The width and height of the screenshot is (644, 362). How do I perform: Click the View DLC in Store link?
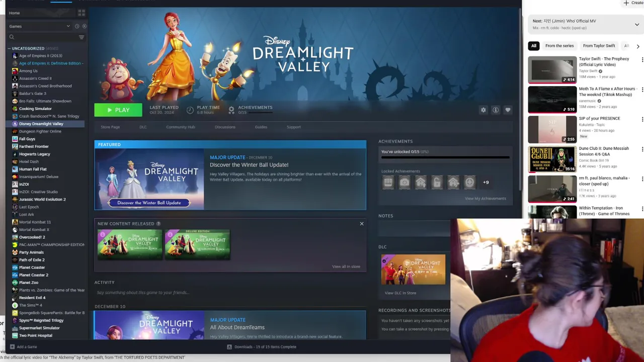click(x=400, y=293)
